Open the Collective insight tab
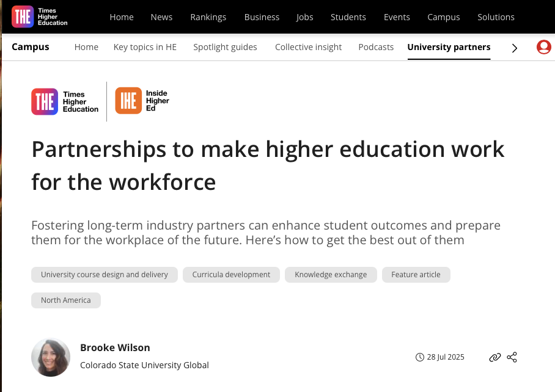555x392 pixels. click(x=309, y=47)
